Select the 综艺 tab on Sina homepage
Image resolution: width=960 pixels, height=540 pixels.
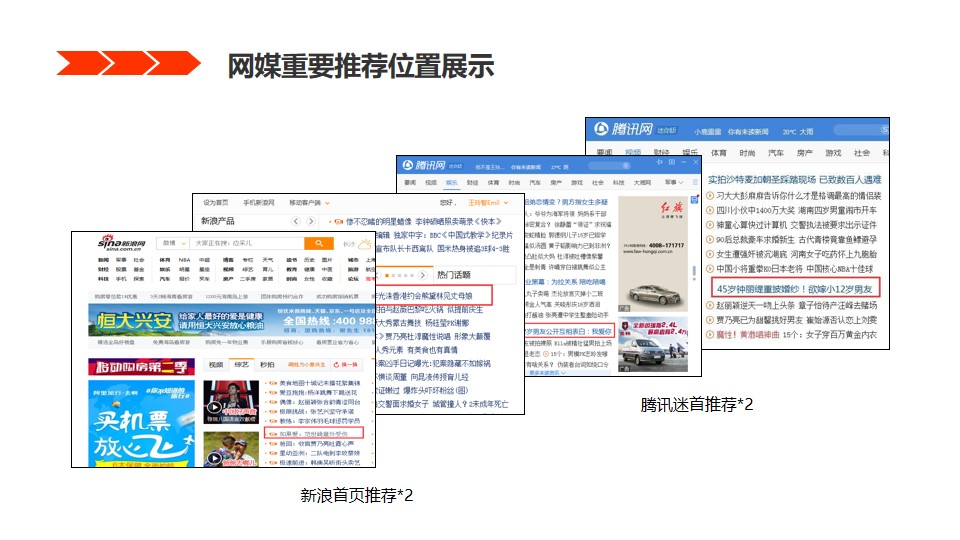pos(242,364)
